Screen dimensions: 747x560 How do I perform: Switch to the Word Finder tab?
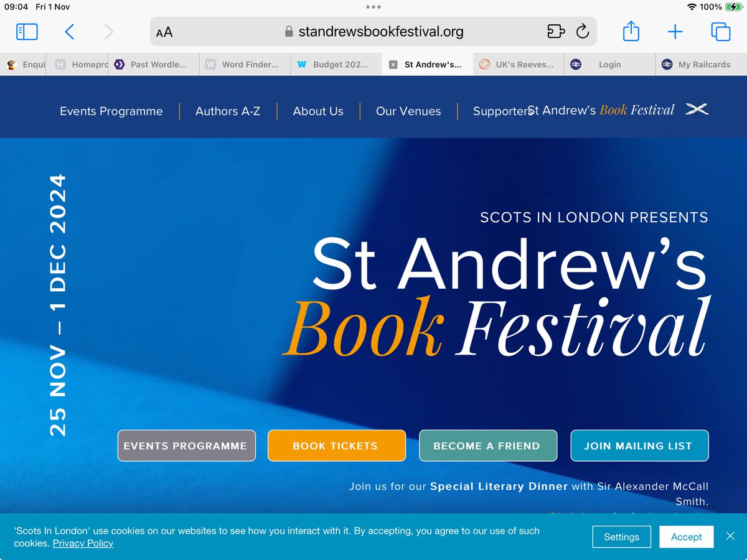(x=245, y=64)
